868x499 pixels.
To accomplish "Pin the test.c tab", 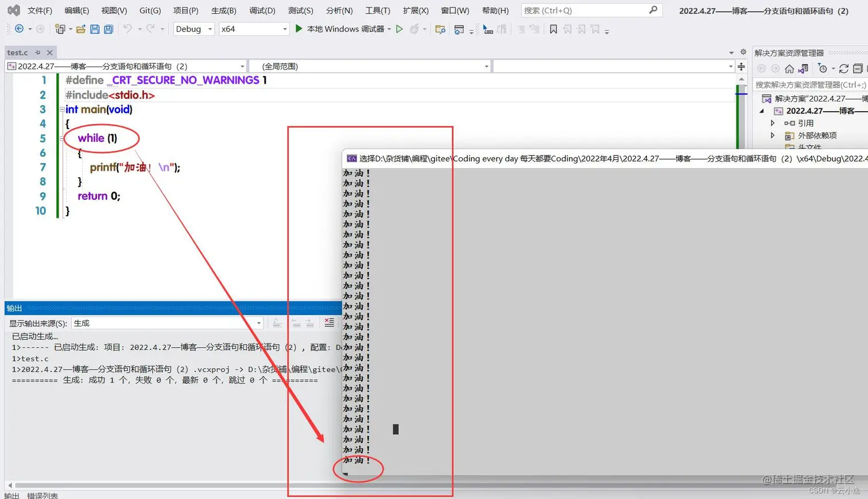I will (x=38, y=52).
